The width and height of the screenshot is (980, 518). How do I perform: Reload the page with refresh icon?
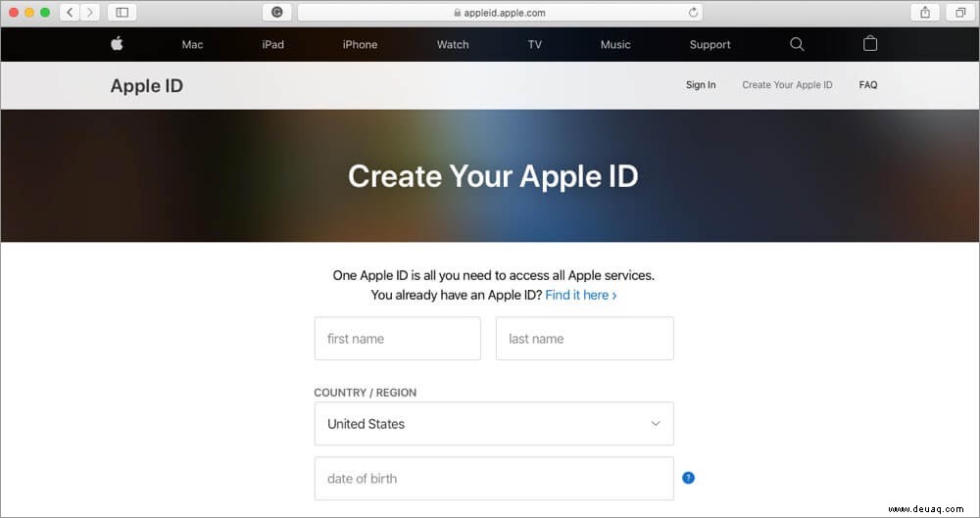pyautogui.click(x=693, y=12)
